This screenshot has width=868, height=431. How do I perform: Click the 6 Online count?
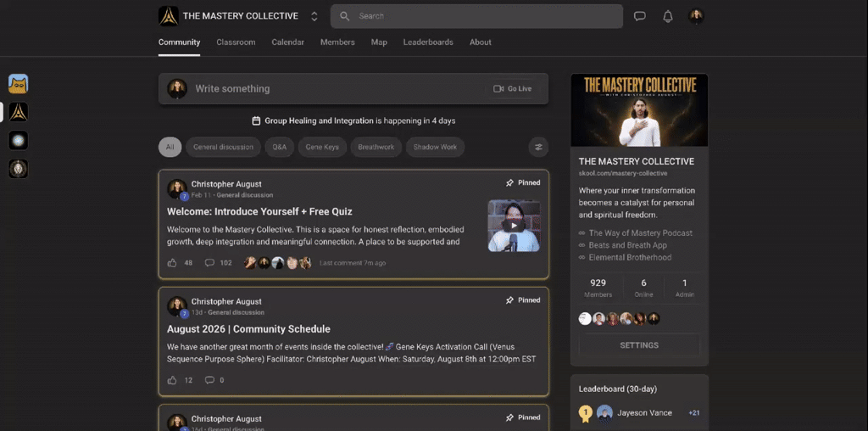(x=644, y=288)
